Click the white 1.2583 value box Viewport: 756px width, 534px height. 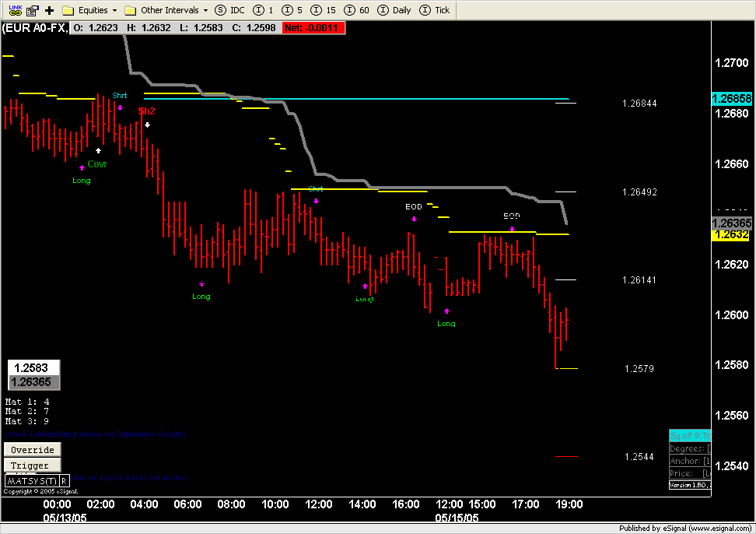click(x=33, y=367)
